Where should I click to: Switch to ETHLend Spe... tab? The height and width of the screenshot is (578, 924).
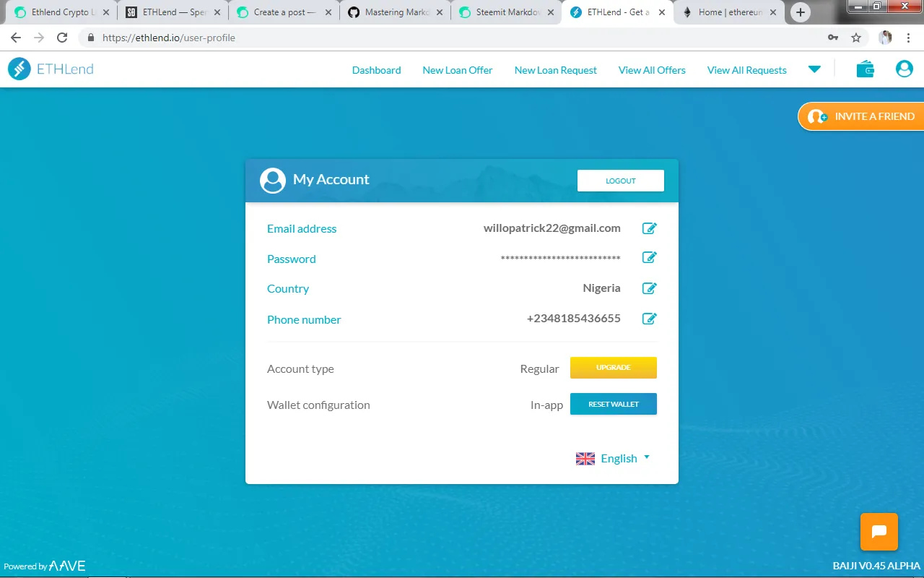[171, 12]
